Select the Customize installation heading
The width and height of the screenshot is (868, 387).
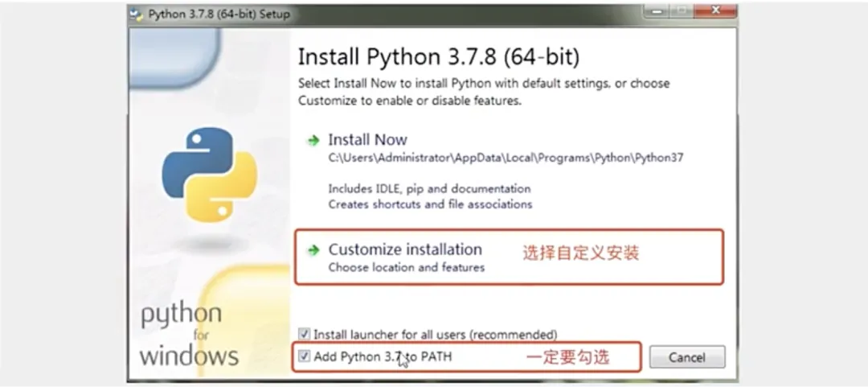pyautogui.click(x=405, y=249)
